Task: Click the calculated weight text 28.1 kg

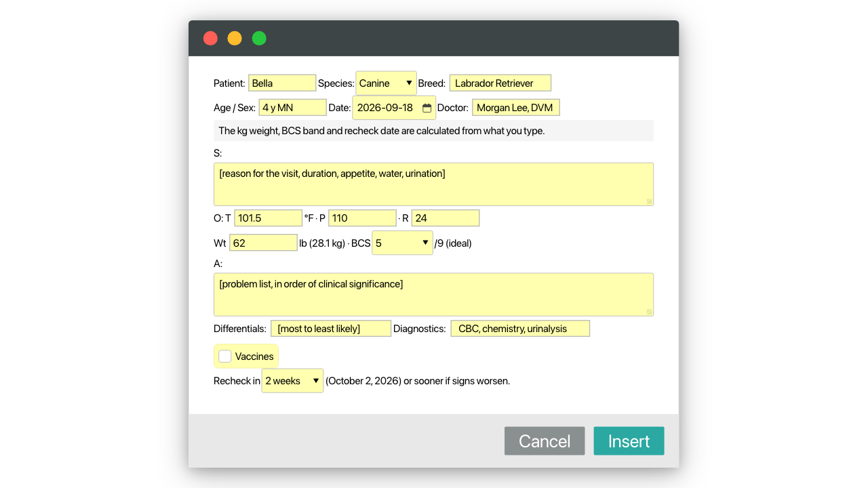Action: tap(328, 243)
